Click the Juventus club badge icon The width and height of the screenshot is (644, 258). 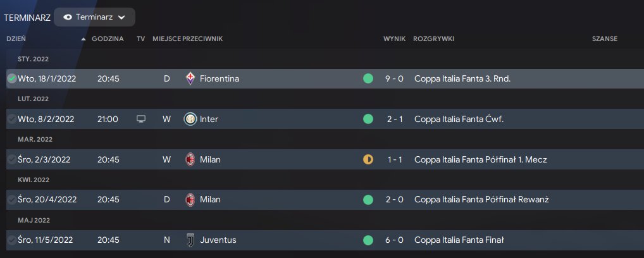coord(190,240)
